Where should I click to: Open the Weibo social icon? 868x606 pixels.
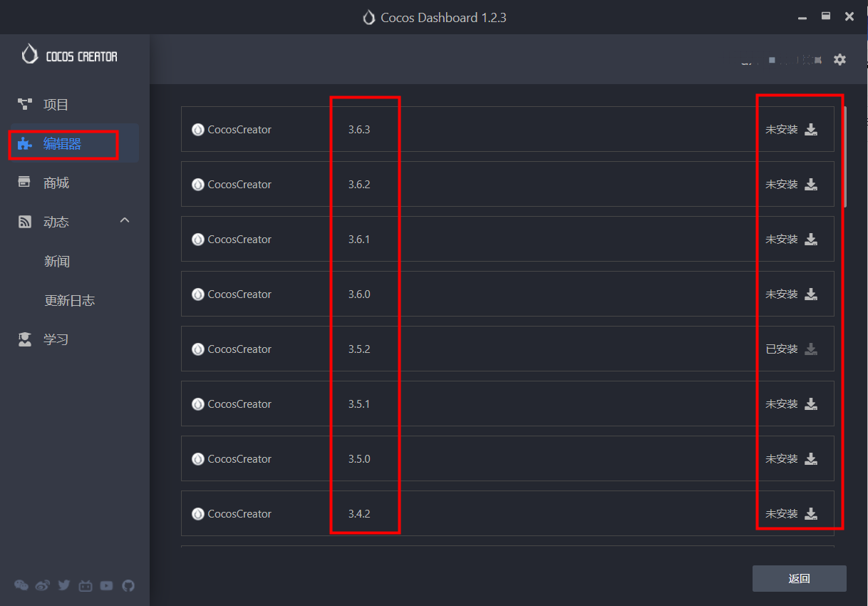tap(43, 585)
